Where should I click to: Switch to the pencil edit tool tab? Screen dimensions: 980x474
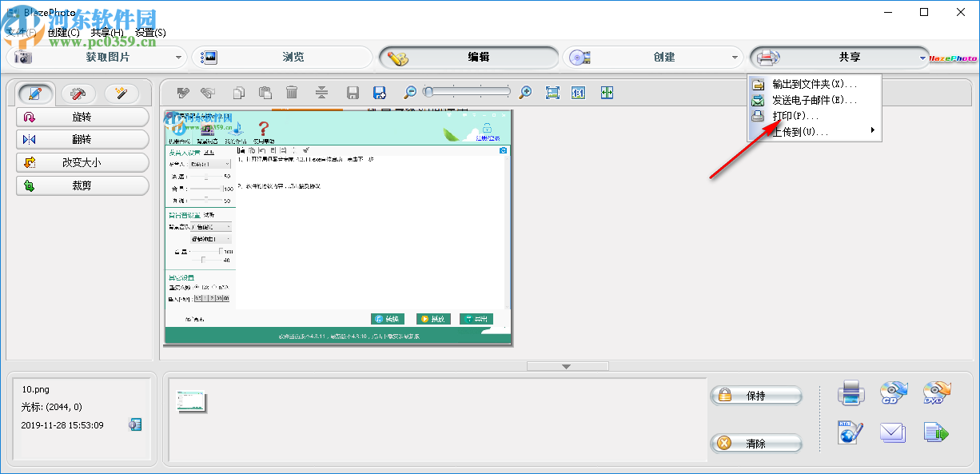tap(36, 93)
